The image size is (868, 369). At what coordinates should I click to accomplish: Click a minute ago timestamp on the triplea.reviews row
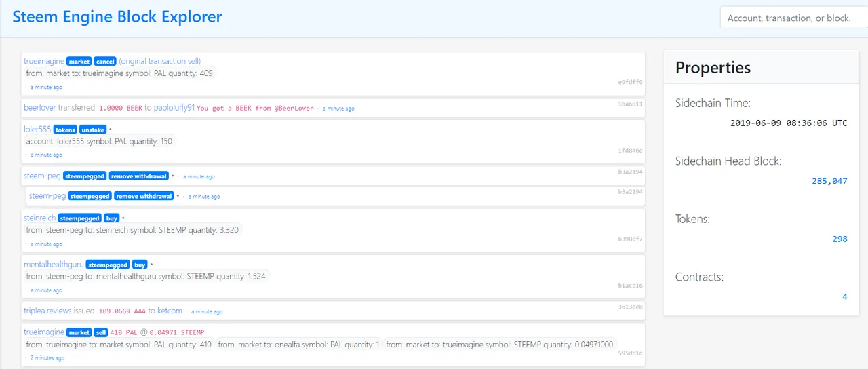point(207,312)
